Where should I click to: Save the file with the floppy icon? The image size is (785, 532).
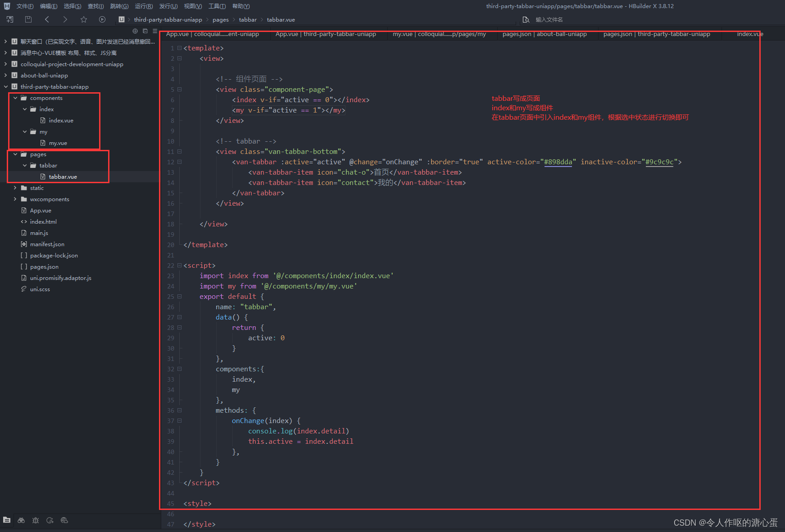(x=28, y=19)
